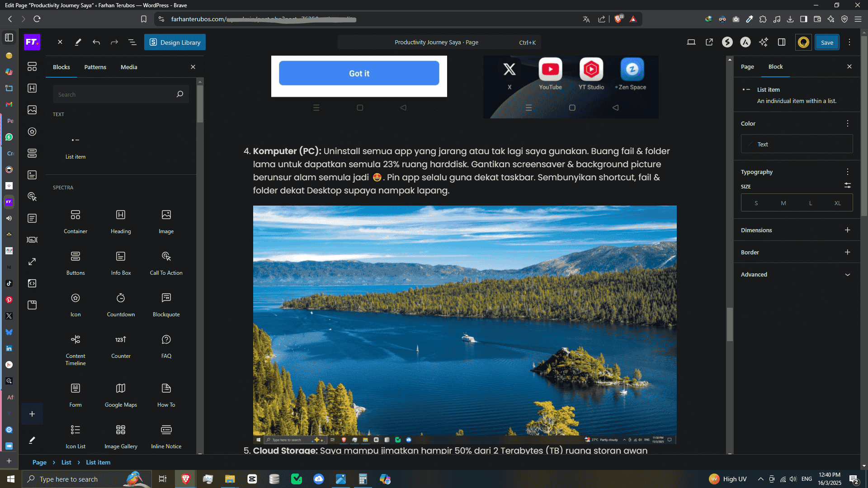This screenshot has width=868, height=488.
Task: Click the Undo arrow icon
Action: [x=96, y=42]
